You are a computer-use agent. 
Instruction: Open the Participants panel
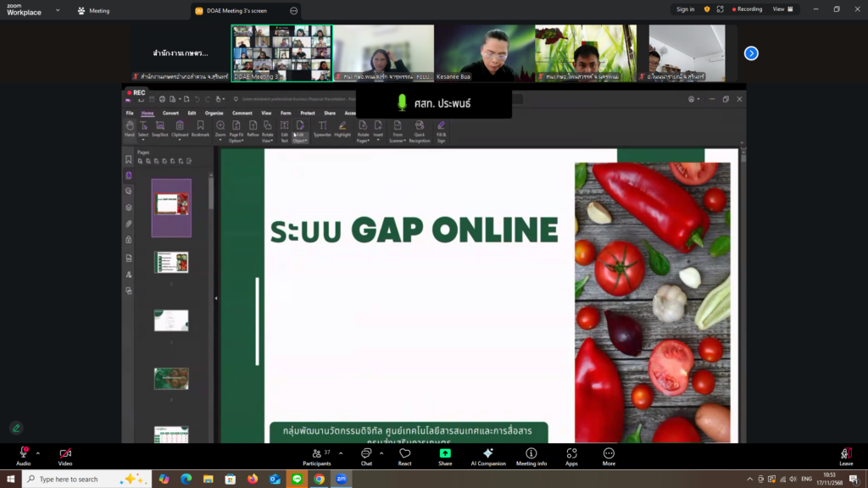coord(316,455)
